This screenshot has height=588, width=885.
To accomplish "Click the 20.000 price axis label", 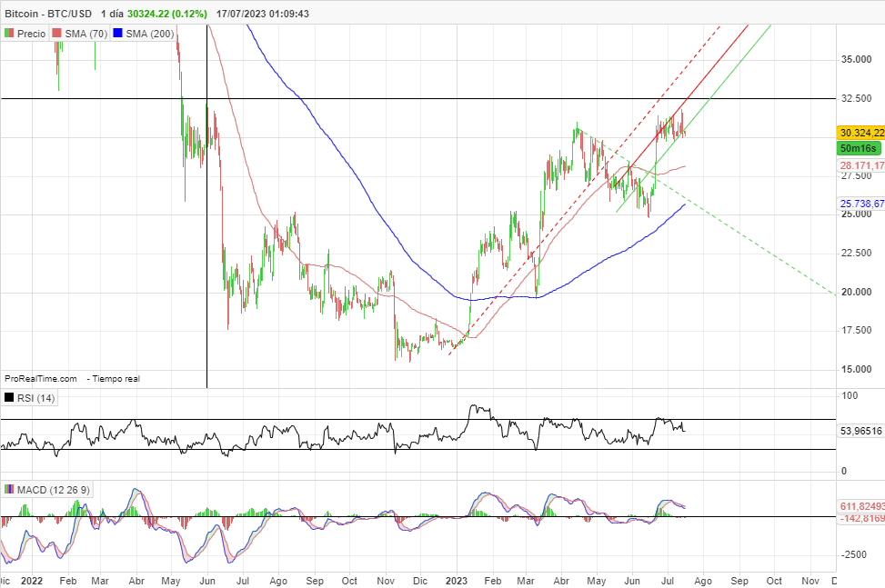I will (x=856, y=292).
